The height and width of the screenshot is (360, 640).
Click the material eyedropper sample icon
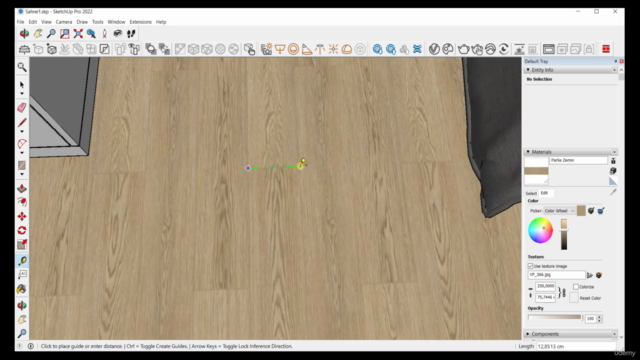pos(613,192)
